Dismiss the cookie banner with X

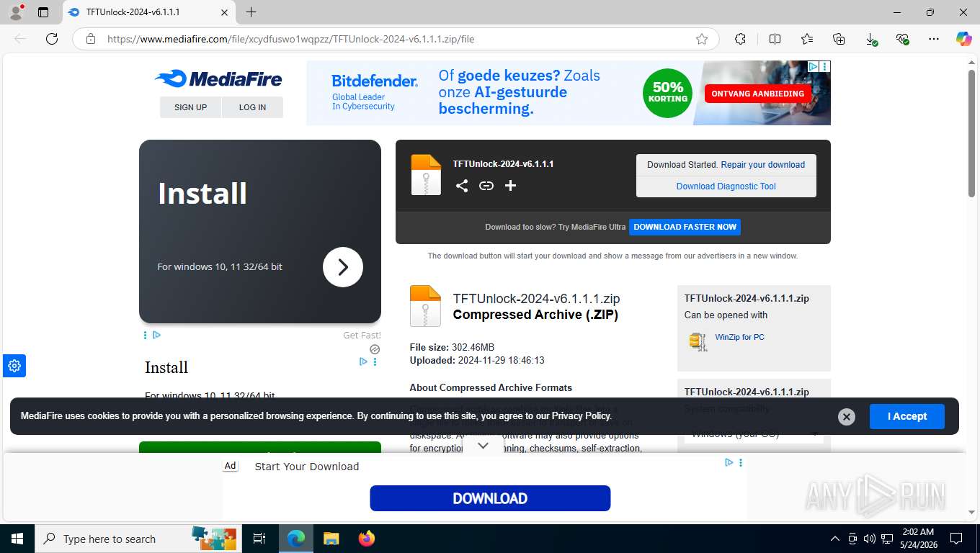847,417
